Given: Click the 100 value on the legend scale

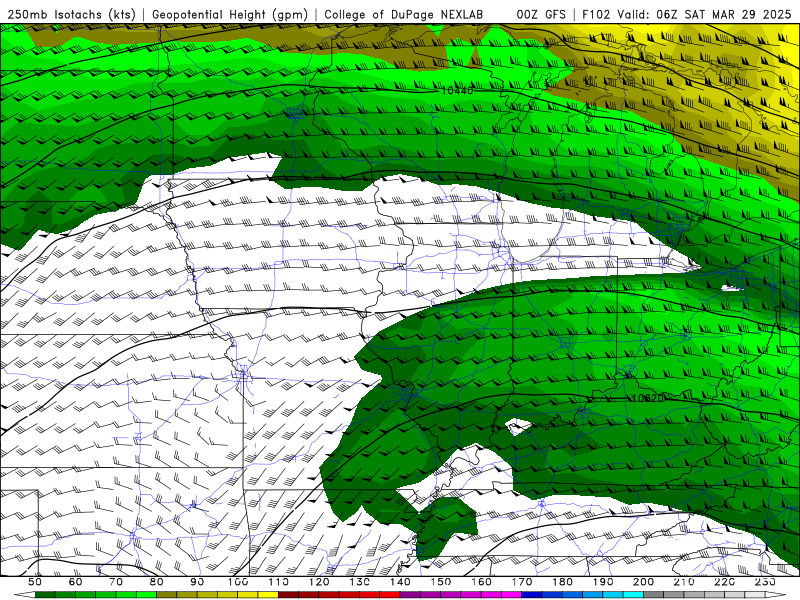Looking at the screenshot, I should click(x=238, y=582).
